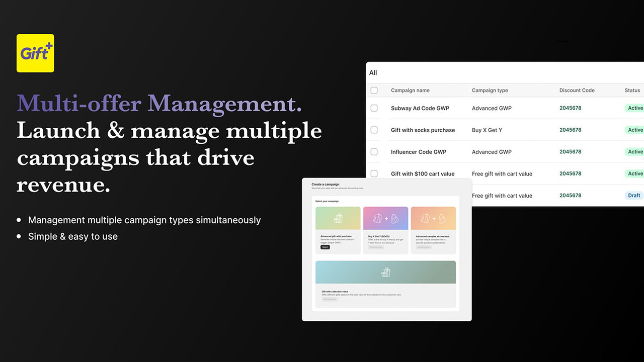
Task: Click Advanced GWP type in Influencer Code row
Action: coord(492,152)
